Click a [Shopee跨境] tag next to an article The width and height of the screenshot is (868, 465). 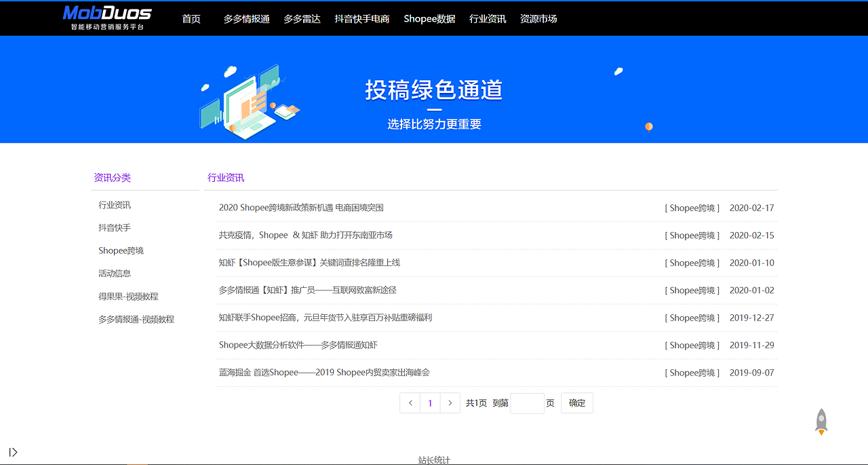coord(692,208)
